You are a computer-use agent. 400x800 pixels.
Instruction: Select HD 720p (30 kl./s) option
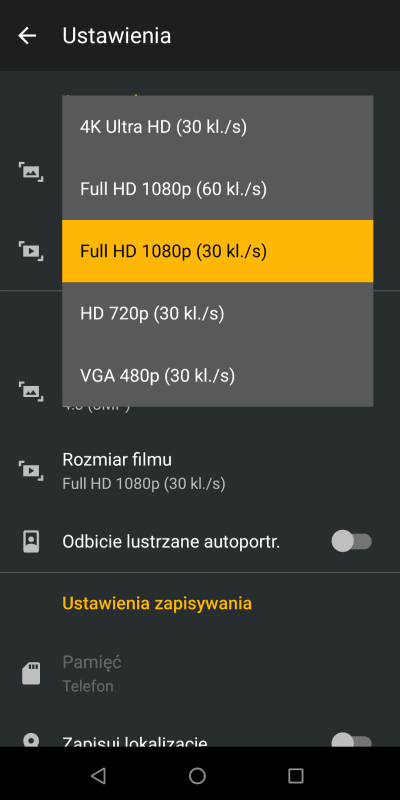(x=217, y=313)
